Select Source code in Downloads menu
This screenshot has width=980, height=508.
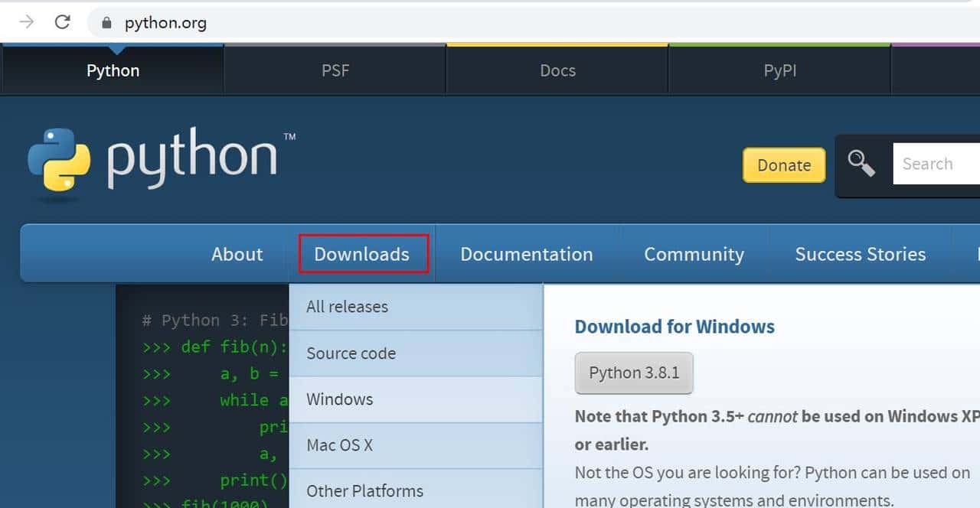click(x=351, y=353)
